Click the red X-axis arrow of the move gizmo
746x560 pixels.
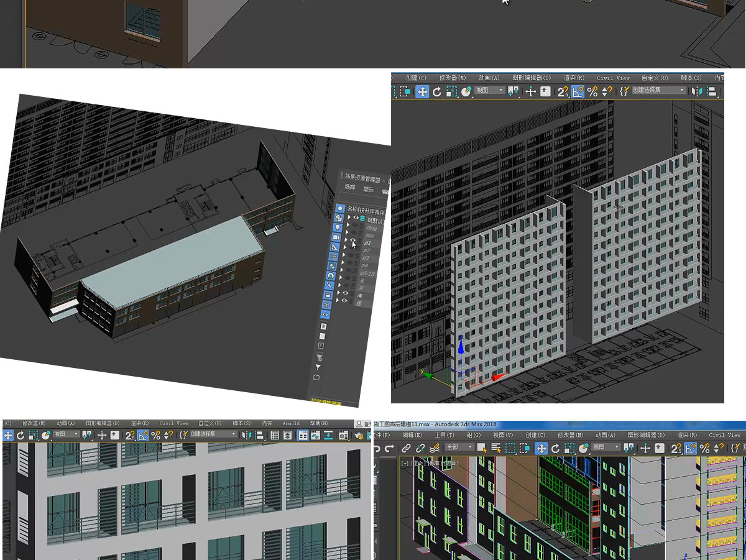499,377
